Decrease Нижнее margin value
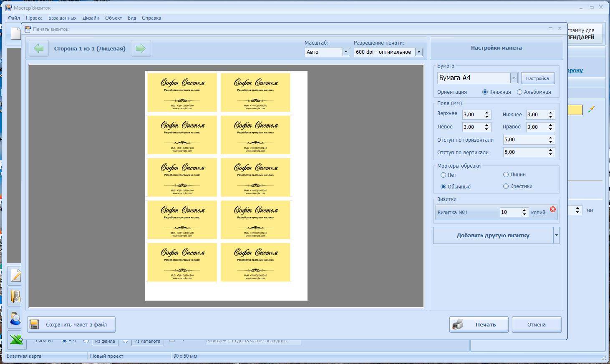Viewport: 610px width, 364px height. 550,117
